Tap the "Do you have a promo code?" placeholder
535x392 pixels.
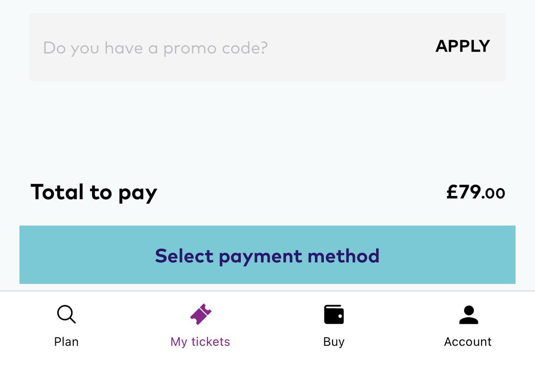(155, 47)
